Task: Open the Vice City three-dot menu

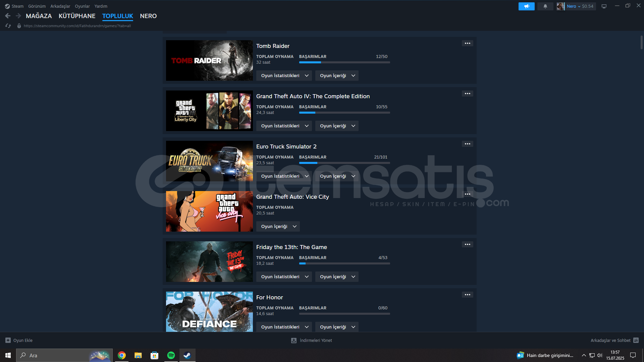Action: click(x=467, y=194)
